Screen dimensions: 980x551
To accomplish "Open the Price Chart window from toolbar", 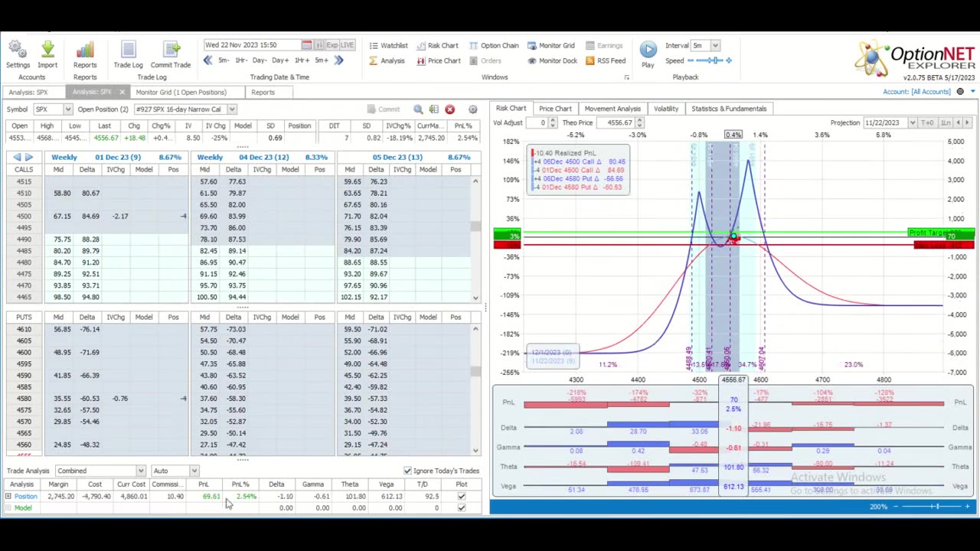I will [x=438, y=60].
